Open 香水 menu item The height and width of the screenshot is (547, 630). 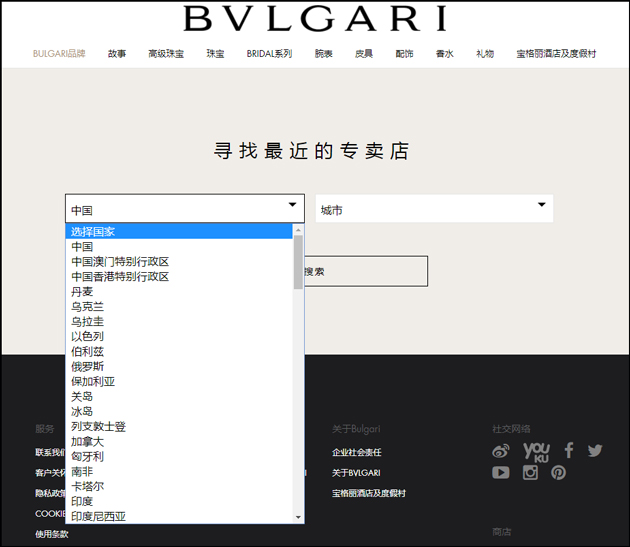(445, 53)
